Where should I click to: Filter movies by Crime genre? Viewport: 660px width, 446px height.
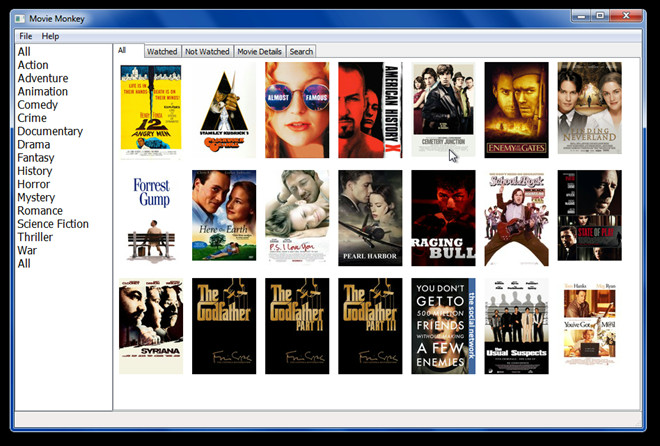point(32,118)
